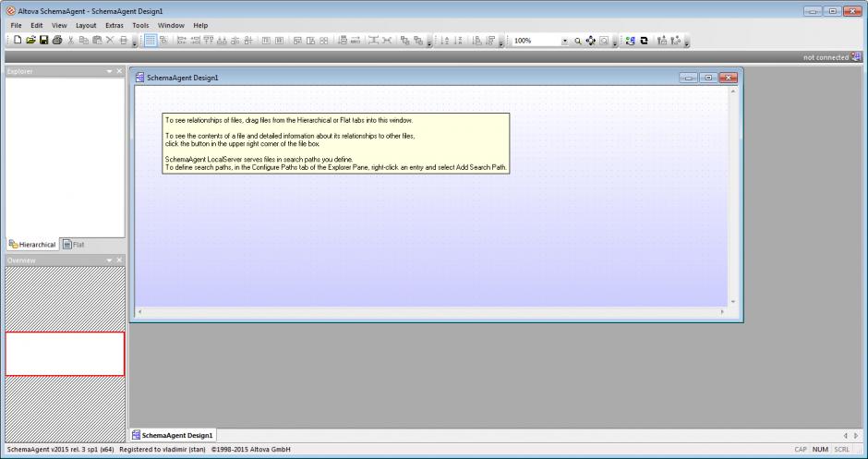Toggle the grid display toolbar button
The image size is (868, 459).
(x=150, y=41)
